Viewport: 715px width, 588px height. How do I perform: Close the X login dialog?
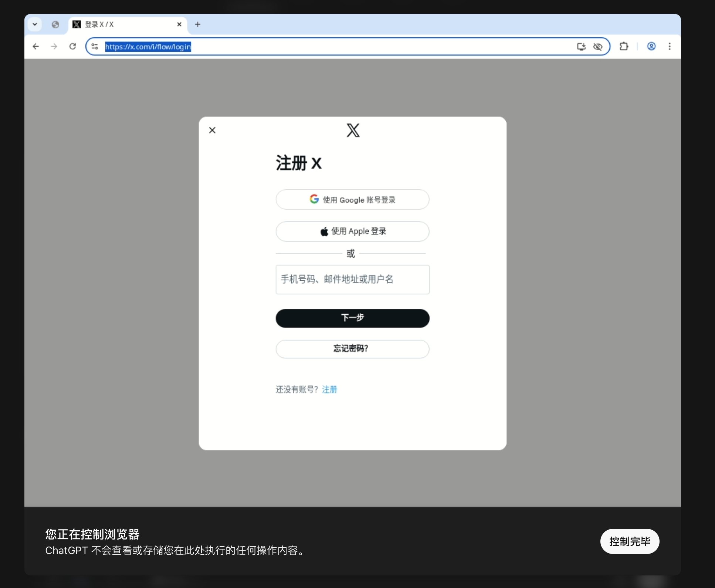click(x=212, y=130)
